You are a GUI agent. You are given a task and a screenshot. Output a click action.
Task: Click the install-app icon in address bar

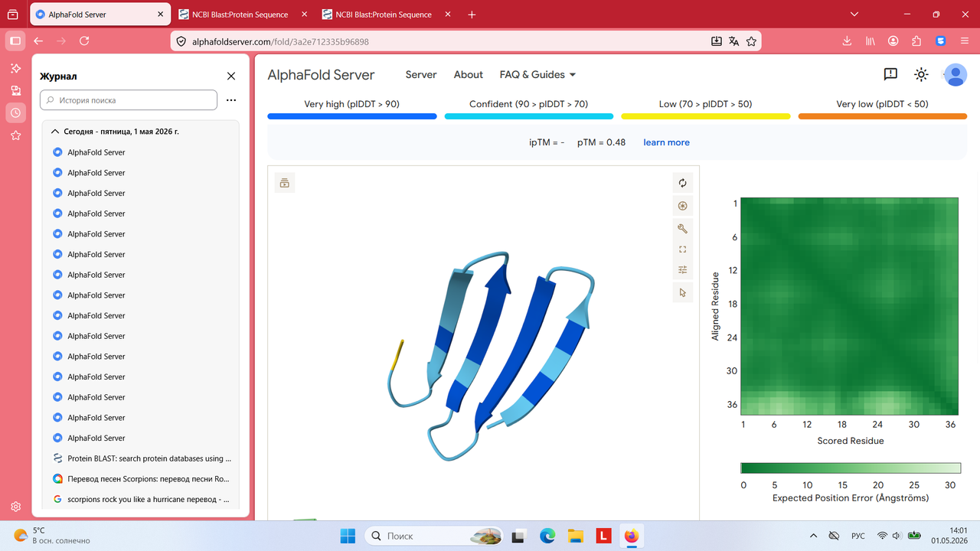716,41
